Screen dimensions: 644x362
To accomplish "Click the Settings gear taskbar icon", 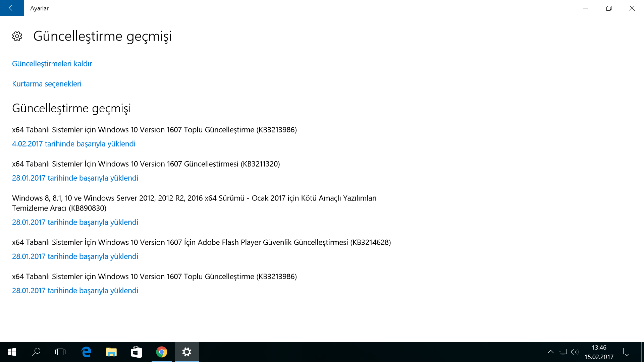I will point(187,352).
